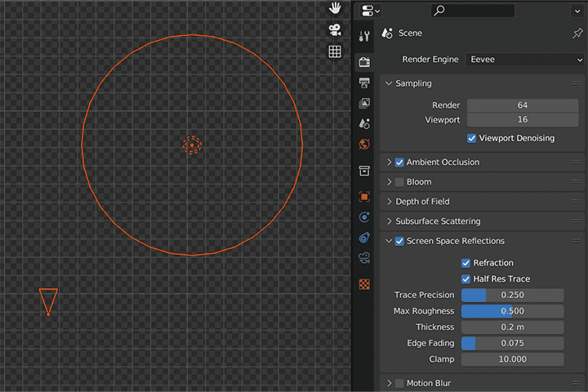Click the Motion Blur panel drag handle
Viewport: 588px width, 392px height.
click(577, 383)
